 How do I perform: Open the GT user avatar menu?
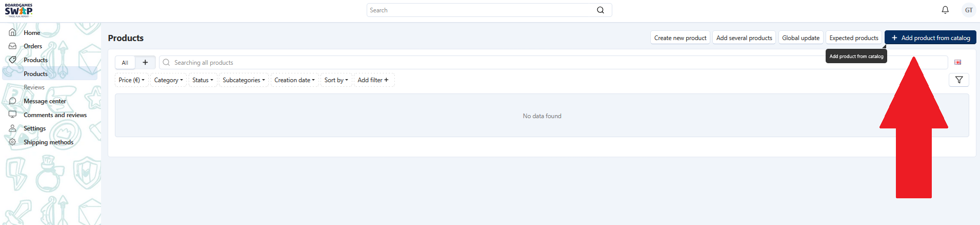pos(968,10)
